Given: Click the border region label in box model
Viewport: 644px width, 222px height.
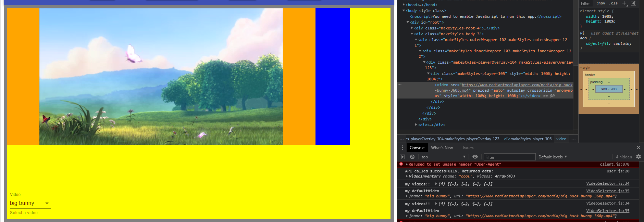Looking at the screenshot, I should point(590,75).
